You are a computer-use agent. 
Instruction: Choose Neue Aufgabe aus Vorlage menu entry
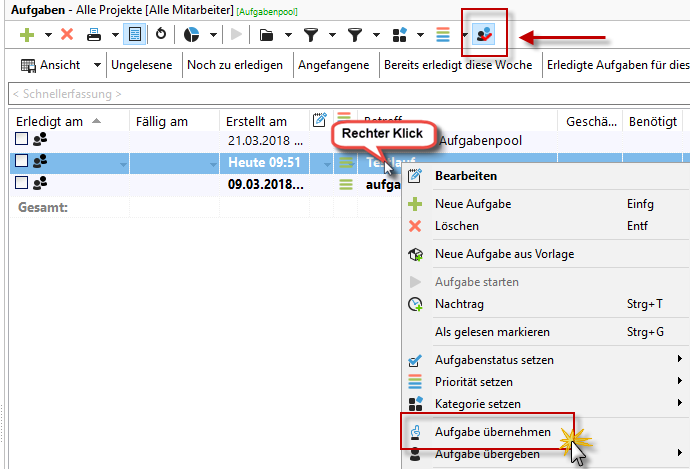click(504, 254)
